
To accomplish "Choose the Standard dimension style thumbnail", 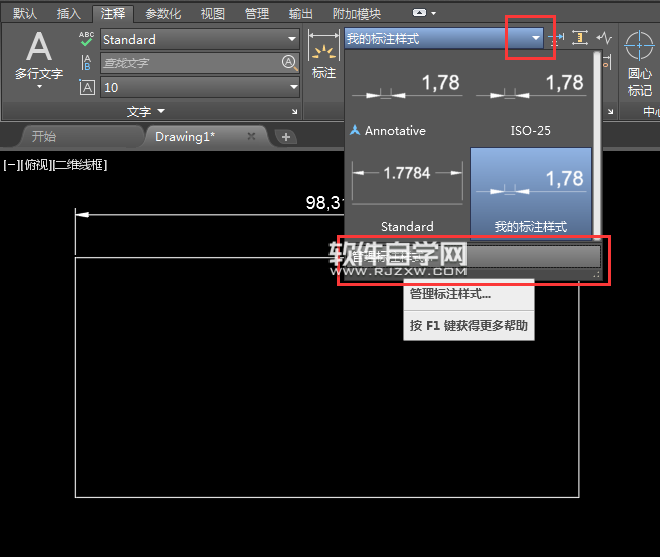I will pyautogui.click(x=407, y=192).
